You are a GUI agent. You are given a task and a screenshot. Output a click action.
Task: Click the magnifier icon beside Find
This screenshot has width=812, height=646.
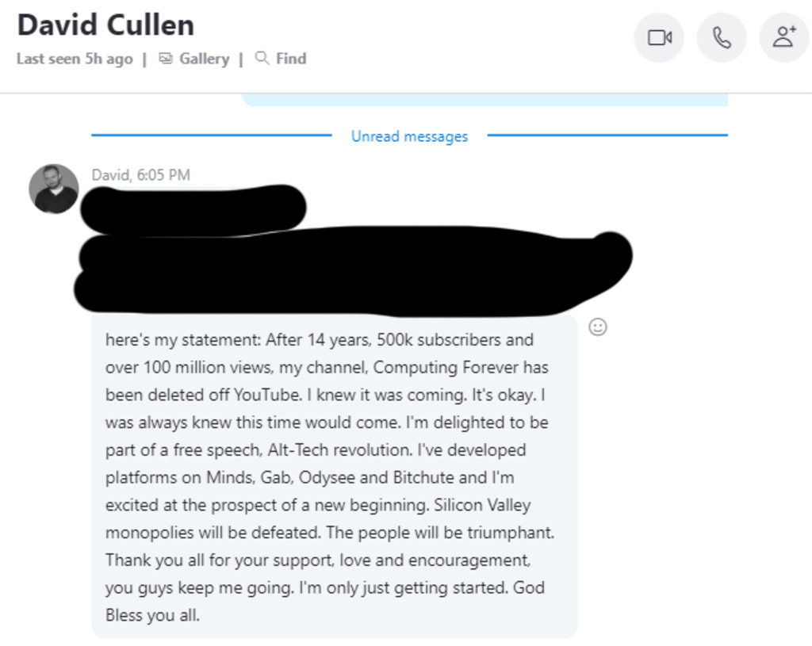pos(262,58)
